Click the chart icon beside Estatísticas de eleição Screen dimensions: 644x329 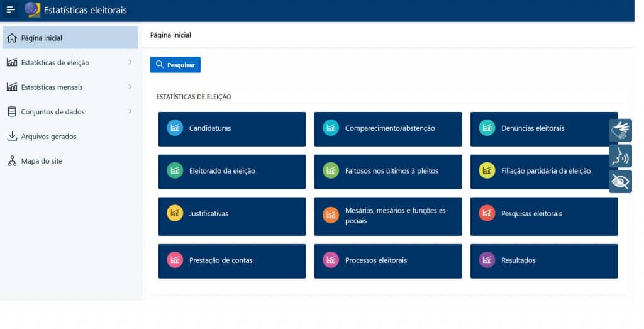point(12,62)
